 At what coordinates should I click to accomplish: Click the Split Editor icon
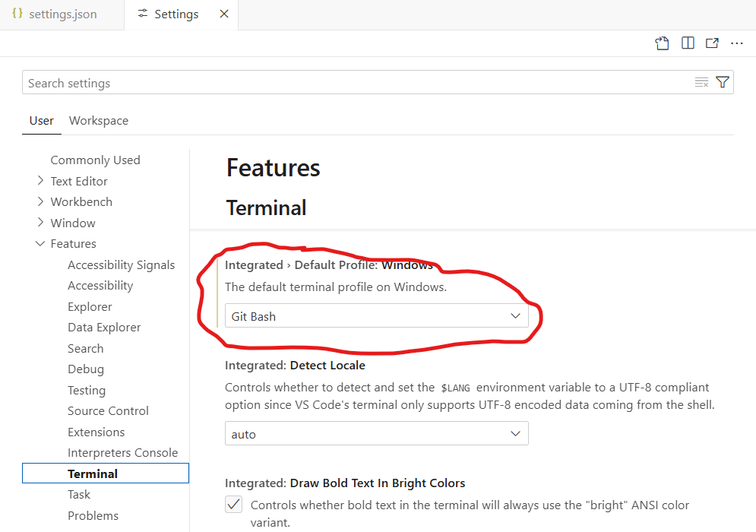pyautogui.click(x=688, y=43)
